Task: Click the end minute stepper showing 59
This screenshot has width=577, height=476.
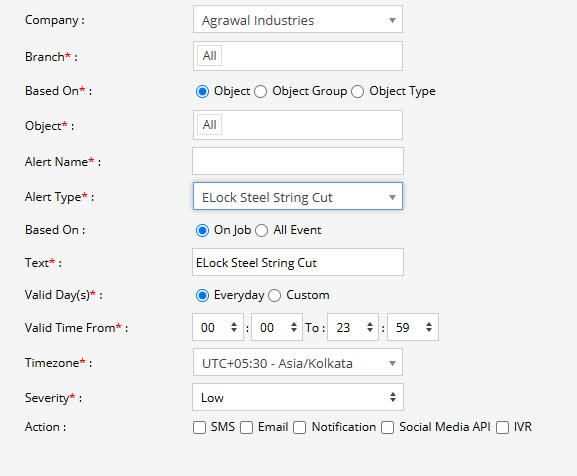Action: pos(413,327)
